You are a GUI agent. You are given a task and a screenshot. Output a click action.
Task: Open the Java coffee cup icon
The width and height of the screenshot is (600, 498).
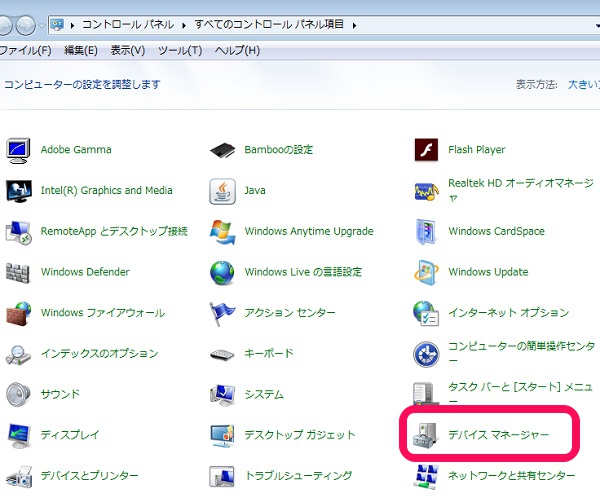point(222,191)
